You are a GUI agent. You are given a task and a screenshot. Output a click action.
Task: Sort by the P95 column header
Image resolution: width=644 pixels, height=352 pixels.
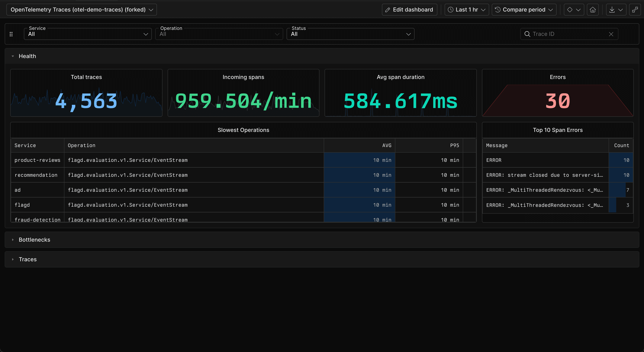pyautogui.click(x=429, y=145)
